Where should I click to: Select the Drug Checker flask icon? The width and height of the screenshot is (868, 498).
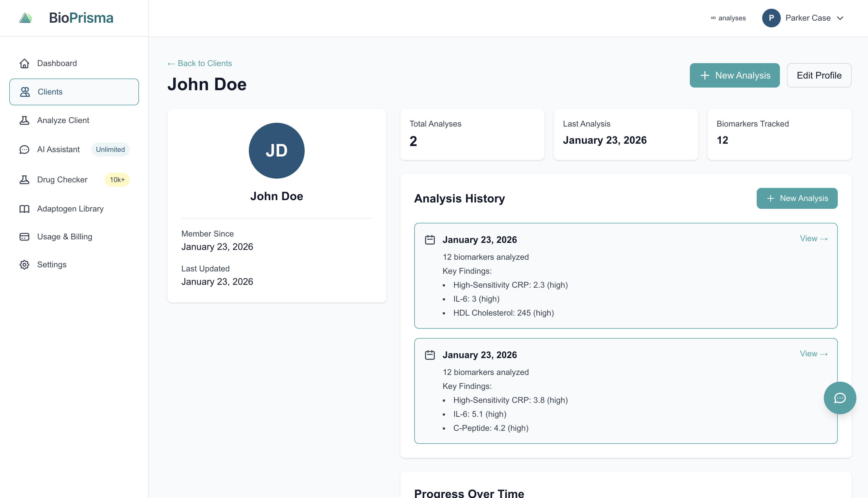tap(24, 179)
